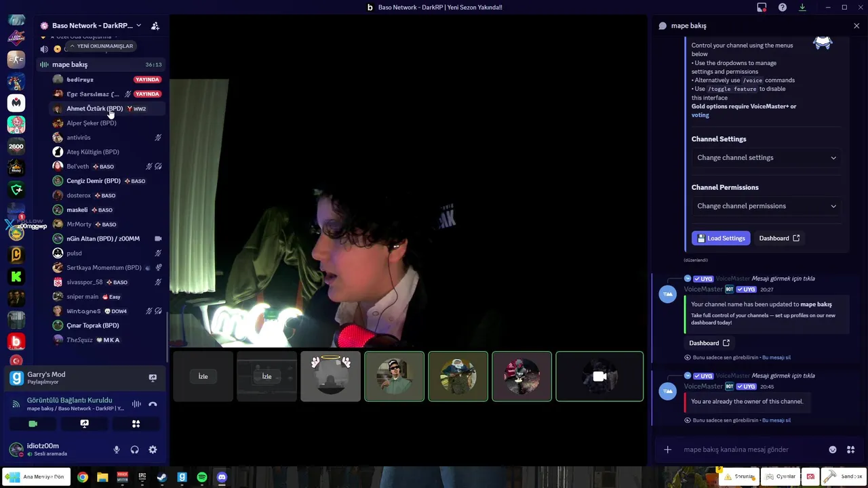
Task: Click Garry's Mod screen share icon
Action: click(153, 378)
